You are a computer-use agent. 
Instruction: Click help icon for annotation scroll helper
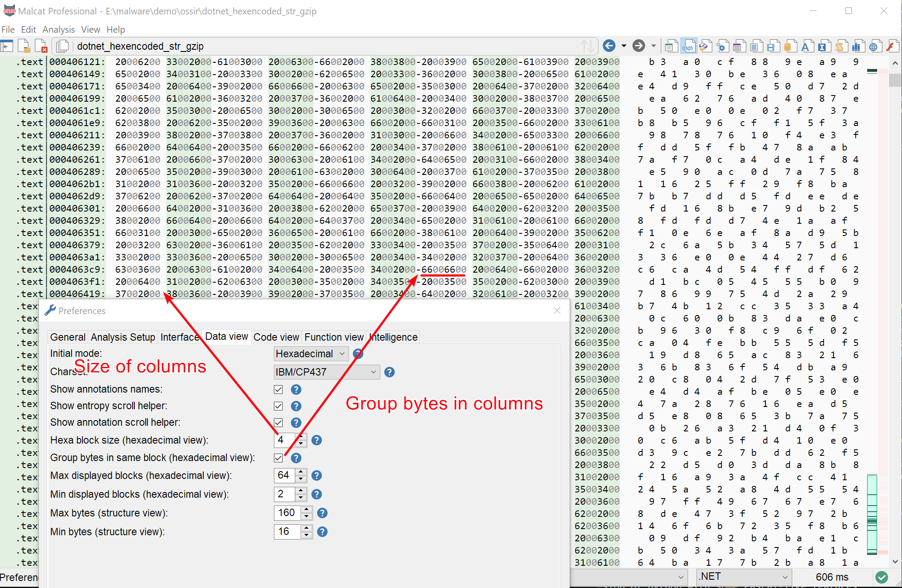296,423
